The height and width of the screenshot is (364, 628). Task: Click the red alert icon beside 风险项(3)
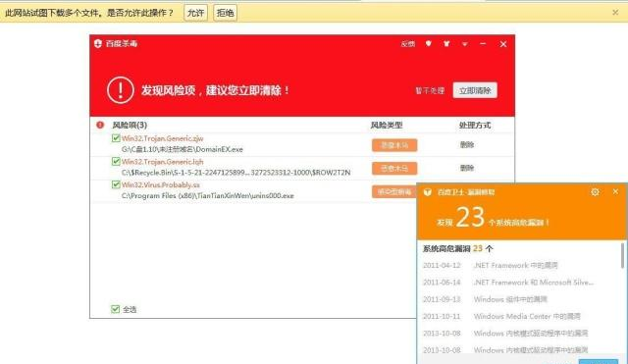(x=100, y=125)
